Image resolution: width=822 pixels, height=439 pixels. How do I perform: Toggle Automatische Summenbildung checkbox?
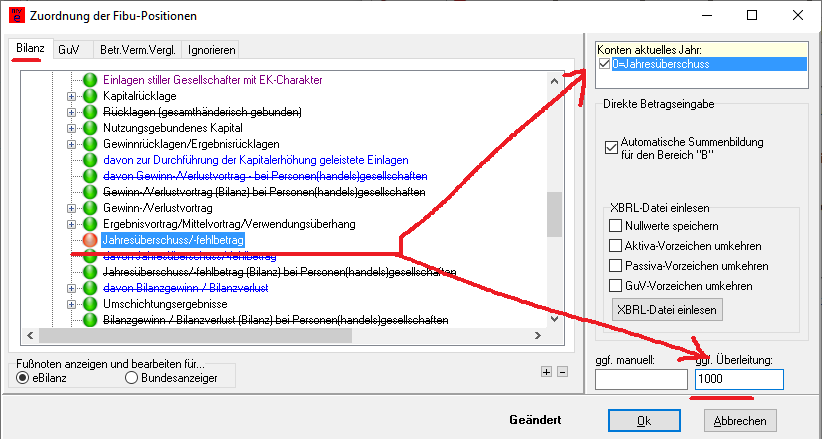(x=612, y=148)
